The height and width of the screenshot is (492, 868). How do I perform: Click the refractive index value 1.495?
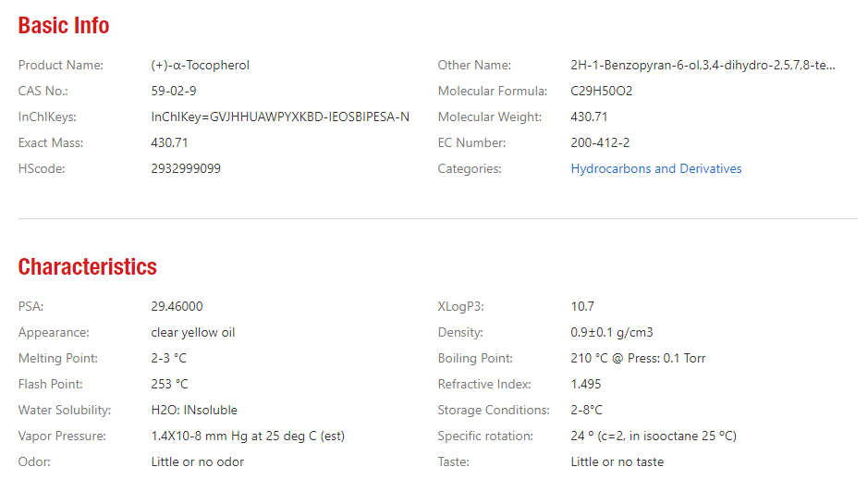(586, 385)
